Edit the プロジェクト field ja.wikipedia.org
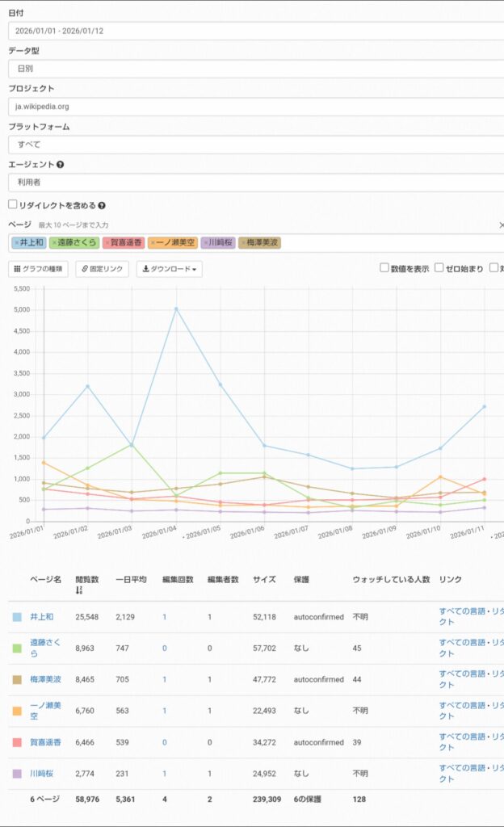 pyautogui.click(x=256, y=107)
